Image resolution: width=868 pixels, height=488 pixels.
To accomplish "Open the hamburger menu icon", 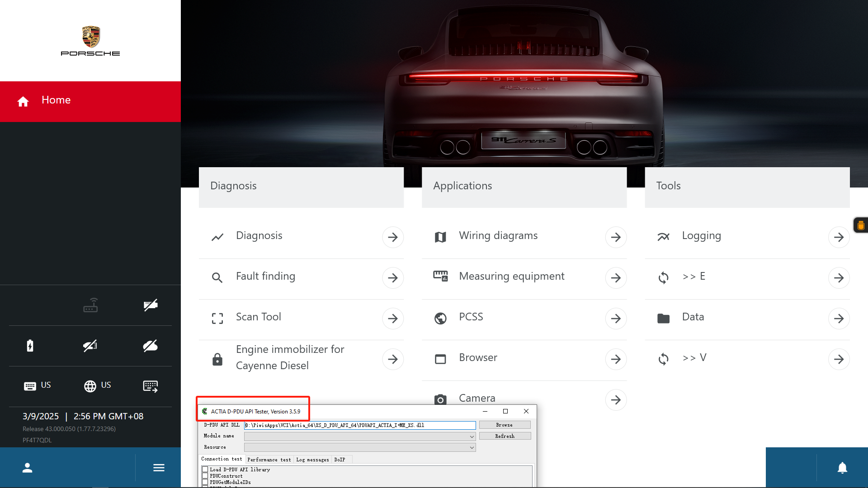I will click(x=159, y=468).
